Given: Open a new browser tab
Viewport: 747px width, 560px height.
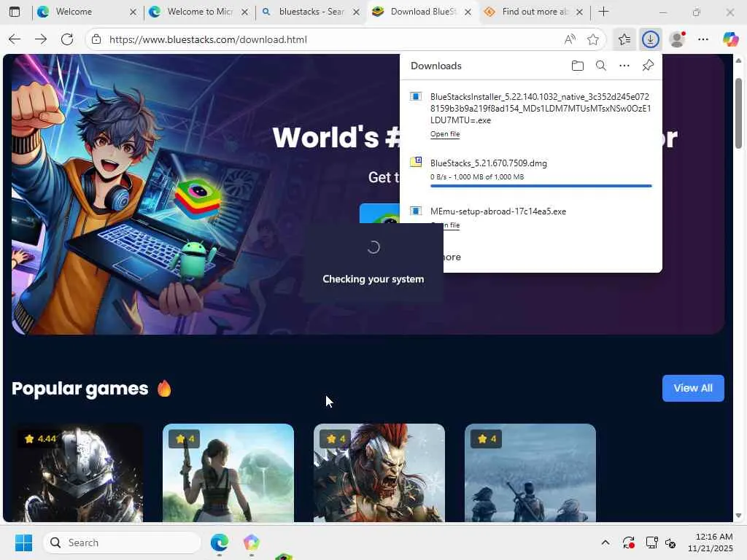Looking at the screenshot, I should coord(603,12).
